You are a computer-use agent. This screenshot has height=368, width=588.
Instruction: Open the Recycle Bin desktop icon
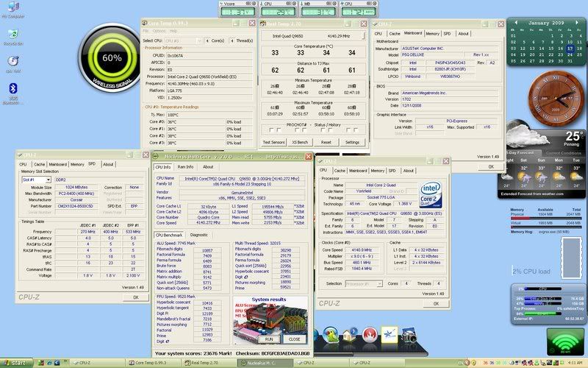13,36
